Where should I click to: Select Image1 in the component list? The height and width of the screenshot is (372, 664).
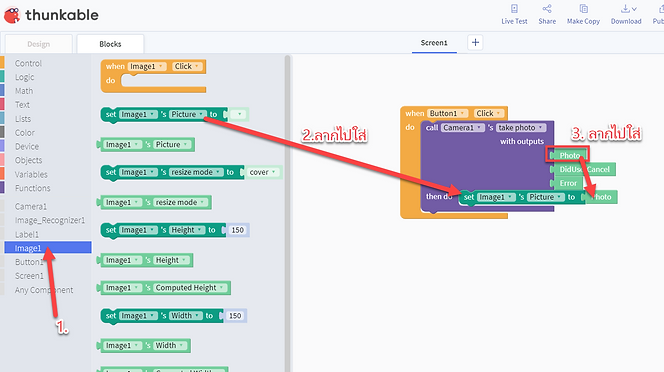[48, 247]
